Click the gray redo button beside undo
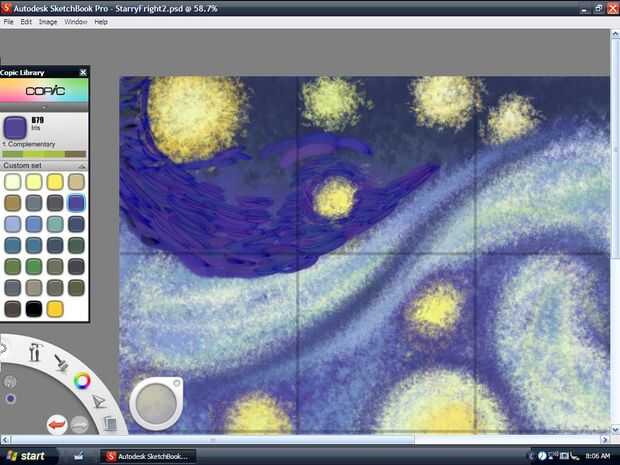Viewport: 620px width, 465px height. pyautogui.click(x=79, y=425)
